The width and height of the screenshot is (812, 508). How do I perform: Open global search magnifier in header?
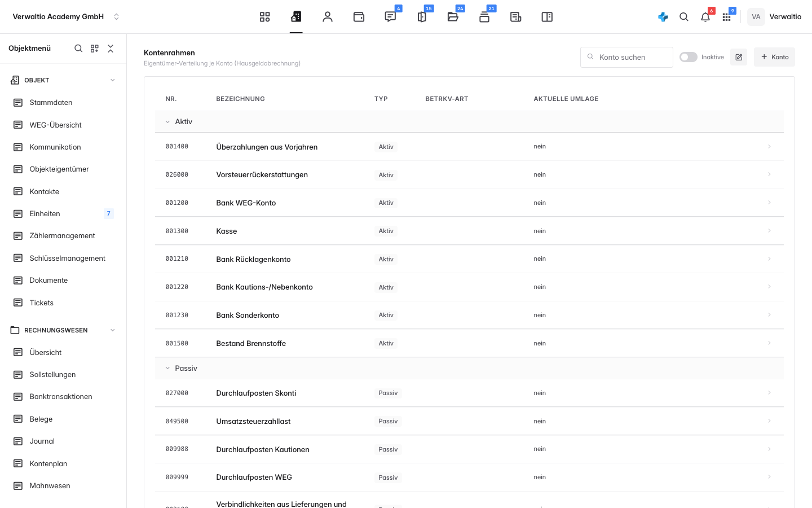pos(684,17)
